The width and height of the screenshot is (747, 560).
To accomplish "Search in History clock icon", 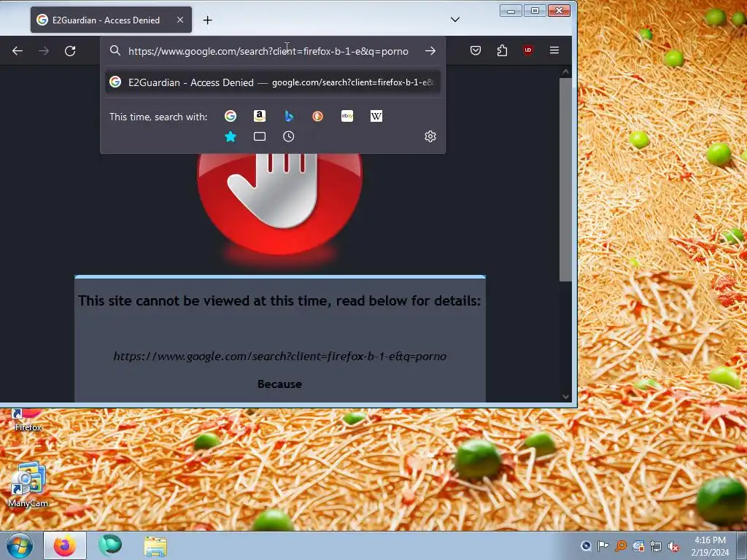I will (x=289, y=136).
